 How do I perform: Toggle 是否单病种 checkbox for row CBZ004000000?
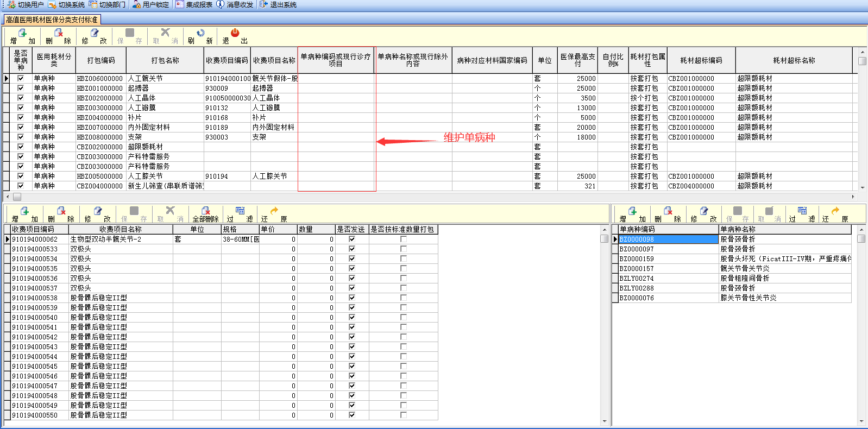point(21,186)
